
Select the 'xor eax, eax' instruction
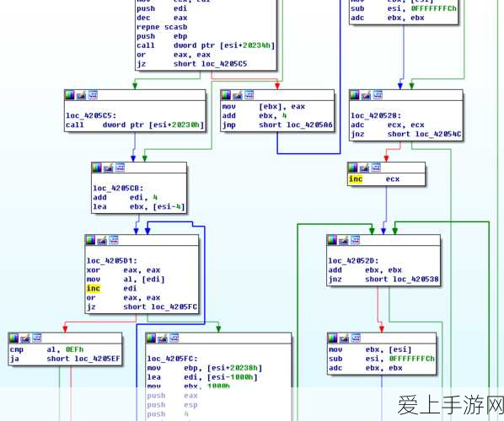tap(123, 270)
